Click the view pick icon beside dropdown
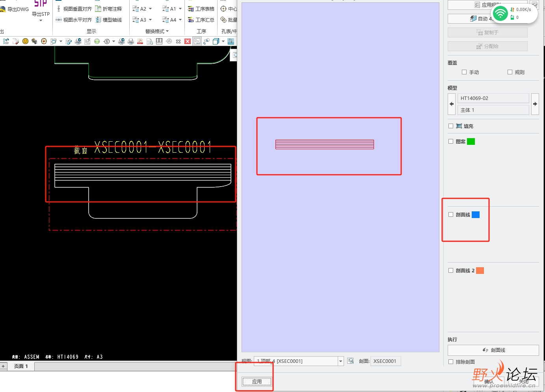The width and height of the screenshot is (545, 392). [x=350, y=361]
